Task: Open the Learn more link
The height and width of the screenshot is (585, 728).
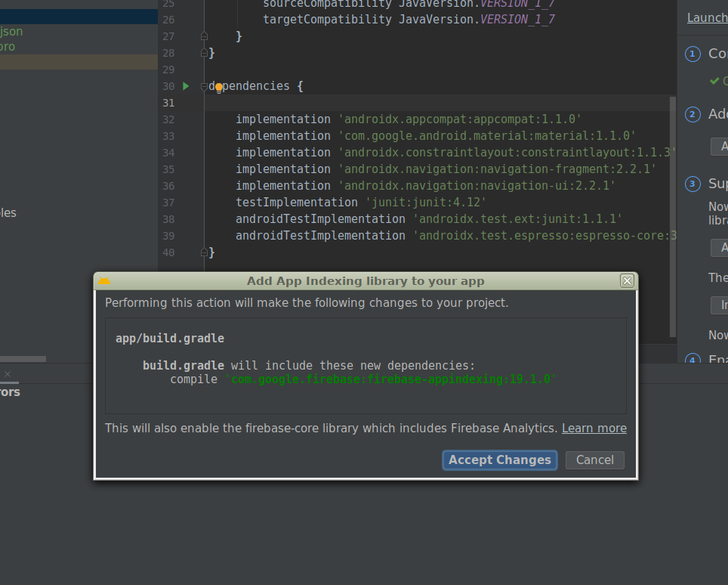Action: pyautogui.click(x=594, y=428)
